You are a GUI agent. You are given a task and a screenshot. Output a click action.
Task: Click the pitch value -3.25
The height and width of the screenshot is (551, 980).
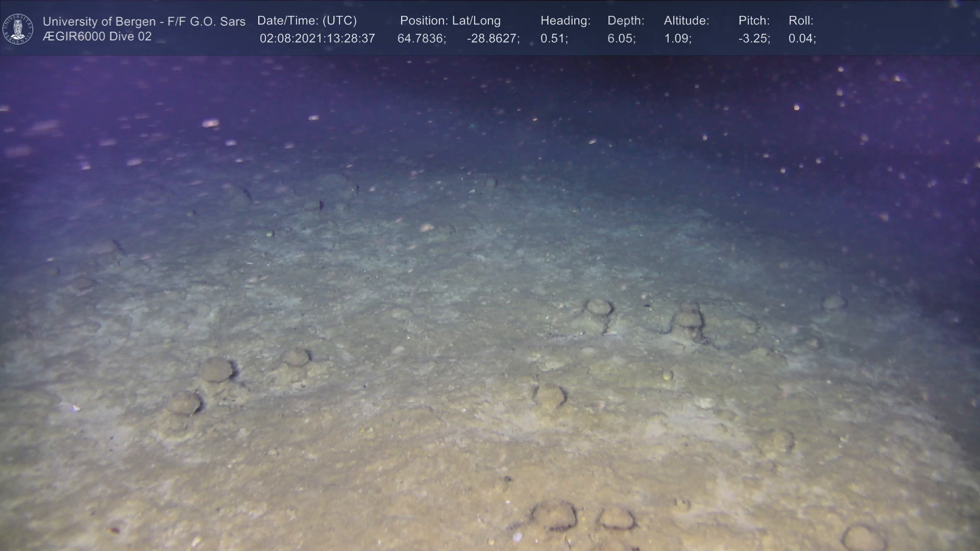754,39
